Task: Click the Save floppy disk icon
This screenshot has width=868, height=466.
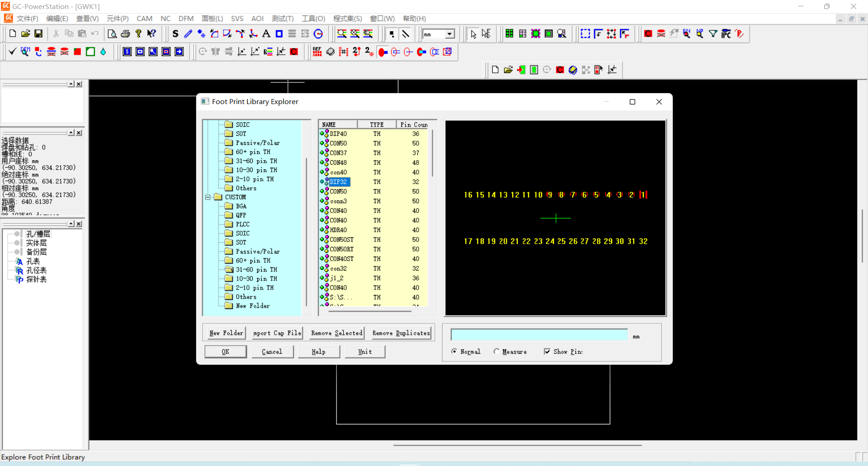Action: (38, 33)
